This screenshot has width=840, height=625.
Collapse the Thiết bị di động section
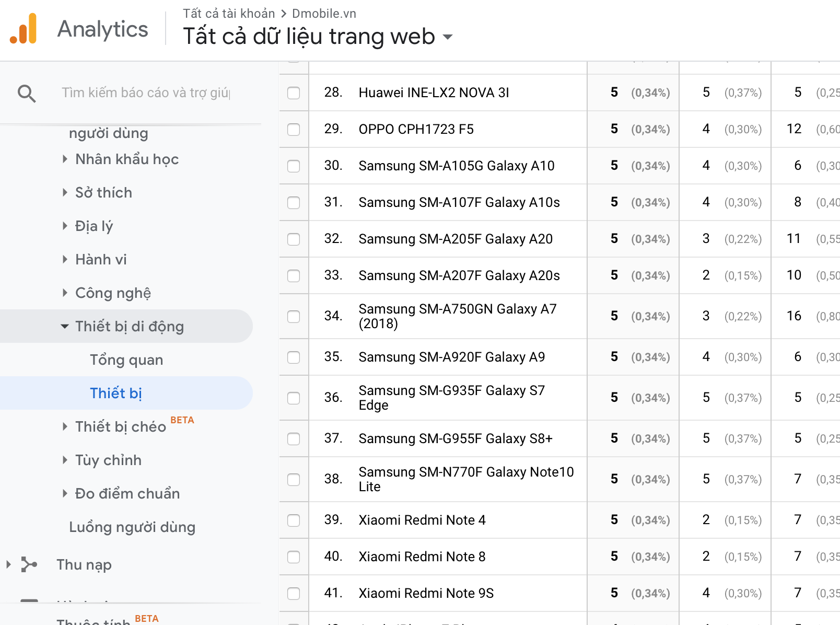65,326
